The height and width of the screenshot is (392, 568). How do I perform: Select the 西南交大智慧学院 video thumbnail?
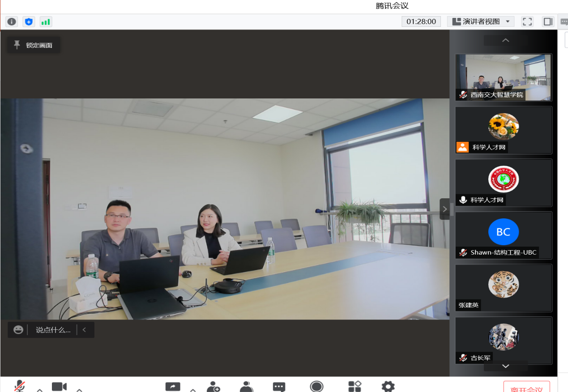click(x=504, y=77)
